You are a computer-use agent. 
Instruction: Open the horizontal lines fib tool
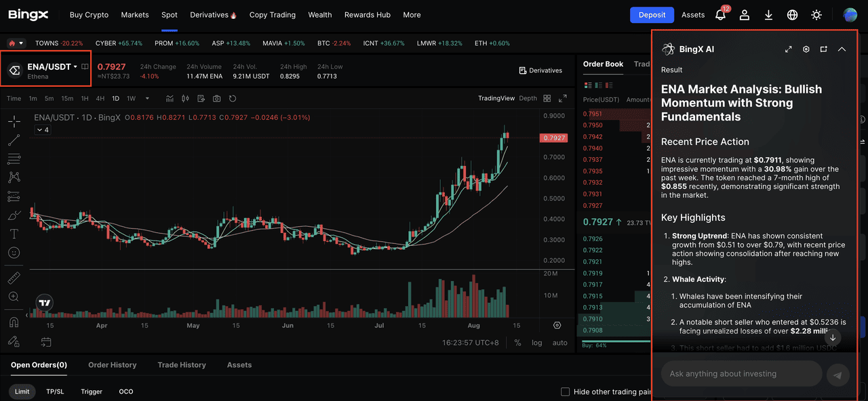14,159
